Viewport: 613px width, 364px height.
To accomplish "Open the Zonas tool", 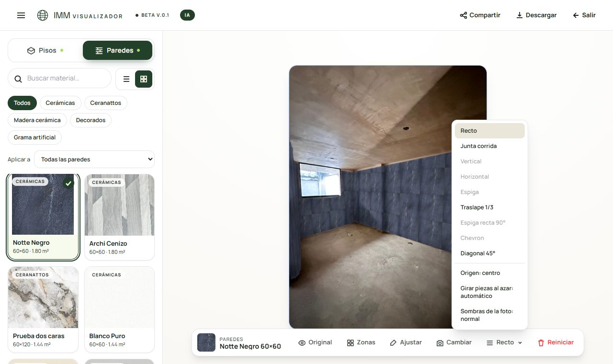I will [361, 342].
